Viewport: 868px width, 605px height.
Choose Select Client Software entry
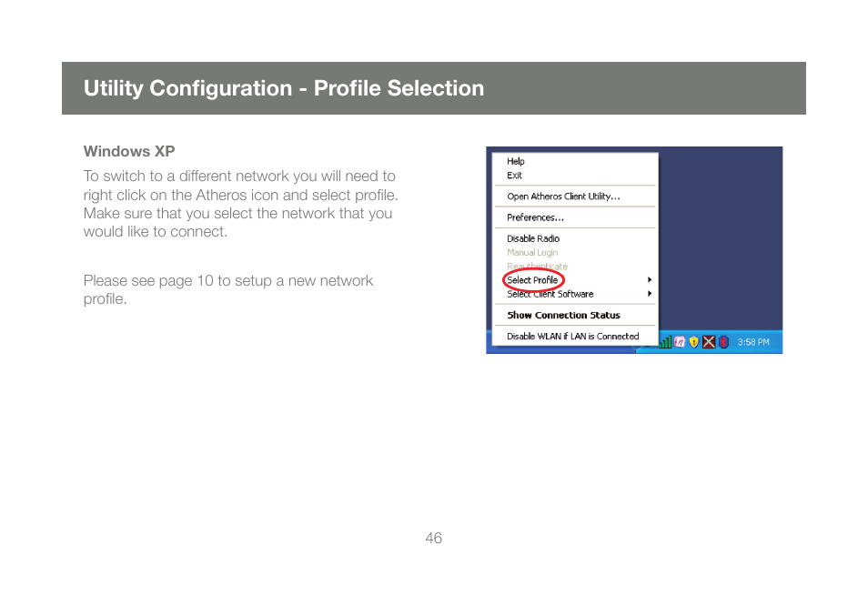pos(575,294)
